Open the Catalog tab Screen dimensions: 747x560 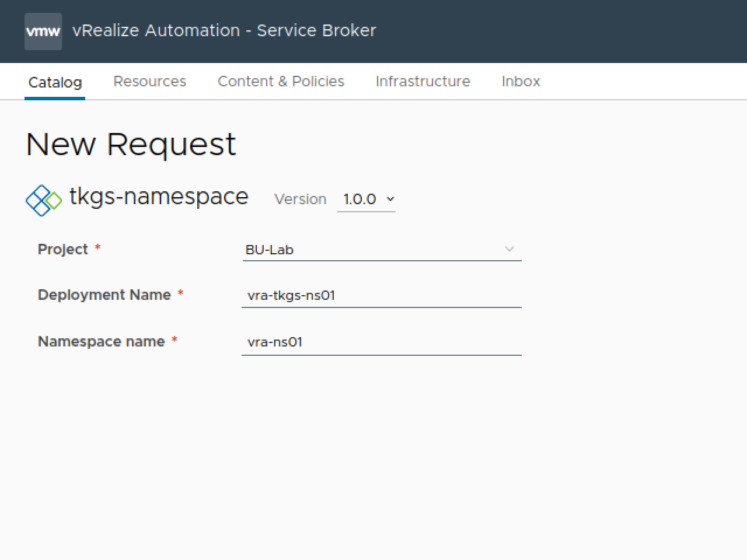click(55, 82)
